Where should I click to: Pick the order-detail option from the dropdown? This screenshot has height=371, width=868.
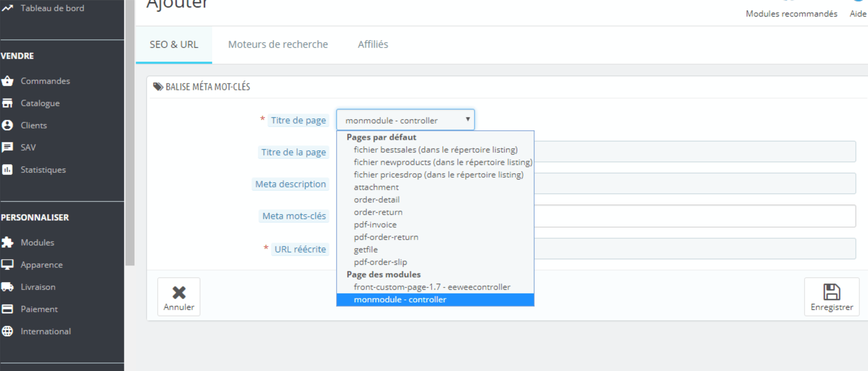[376, 200]
